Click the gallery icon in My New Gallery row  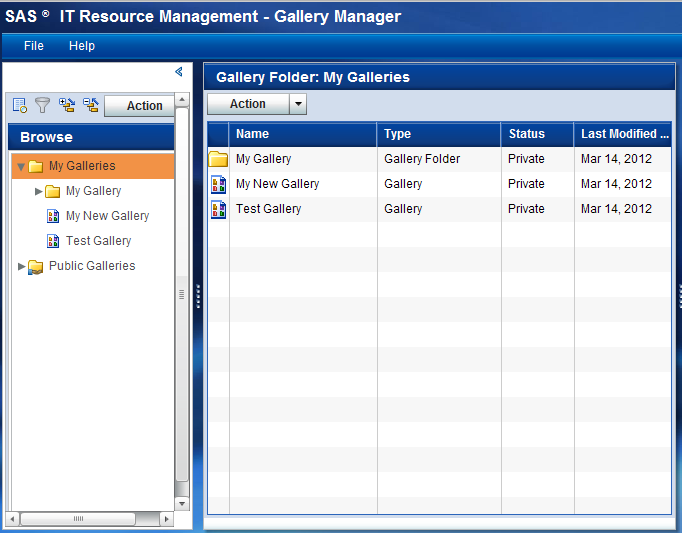click(x=218, y=184)
